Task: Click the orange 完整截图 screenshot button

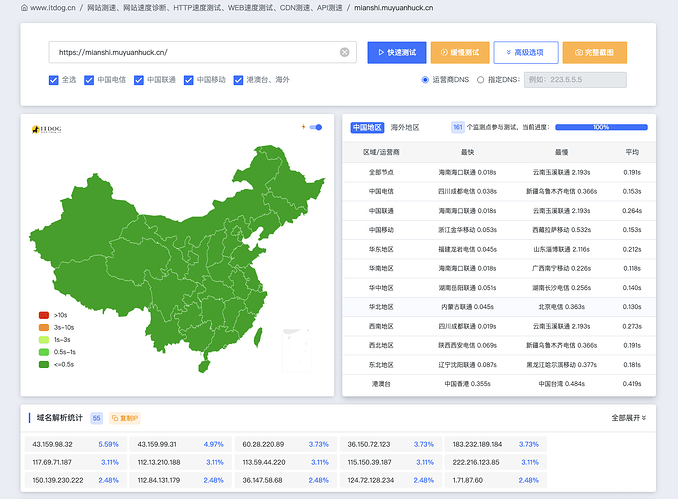Action: [595, 52]
